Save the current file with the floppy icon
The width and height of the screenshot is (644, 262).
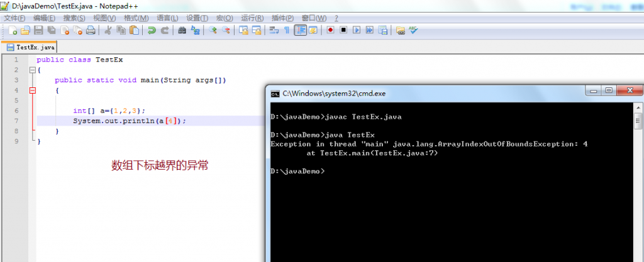tap(38, 30)
